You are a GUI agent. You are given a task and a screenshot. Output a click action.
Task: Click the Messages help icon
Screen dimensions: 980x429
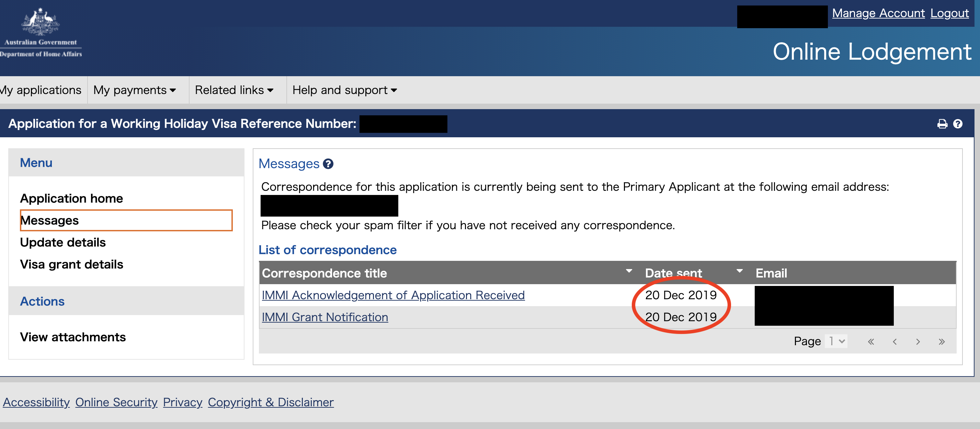pos(328,164)
